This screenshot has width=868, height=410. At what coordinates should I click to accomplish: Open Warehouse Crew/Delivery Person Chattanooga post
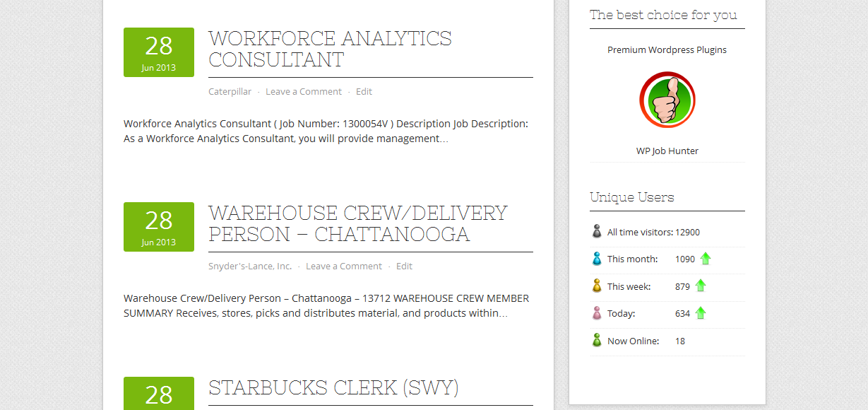pyautogui.click(x=358, y=223)
